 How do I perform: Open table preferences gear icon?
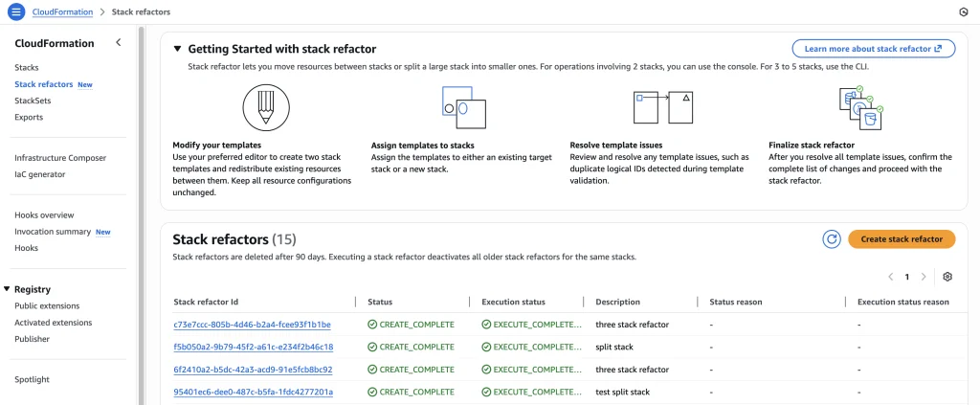tap(947, 277)
